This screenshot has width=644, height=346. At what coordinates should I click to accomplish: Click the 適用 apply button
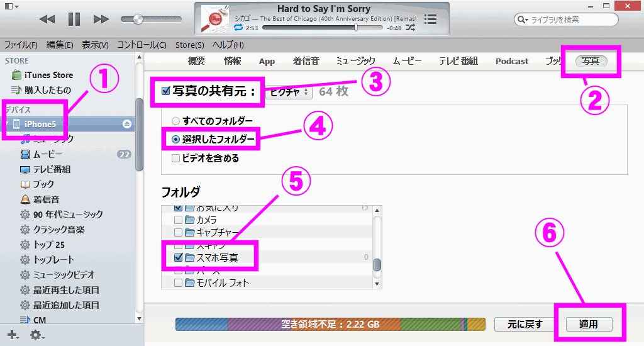click(589, 324)
